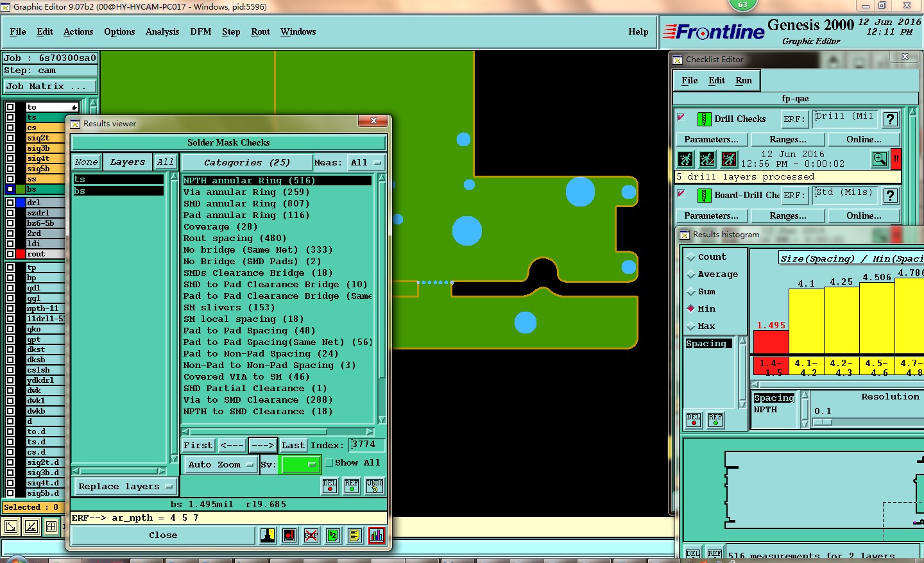Open the results histogram icon
The image size is (924, 563).
377,535
